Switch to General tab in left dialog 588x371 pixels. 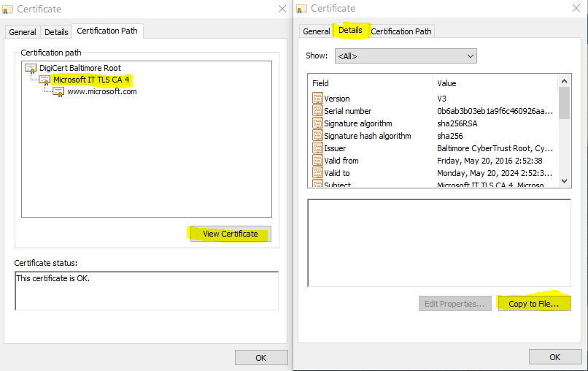(x=23, y=32)
